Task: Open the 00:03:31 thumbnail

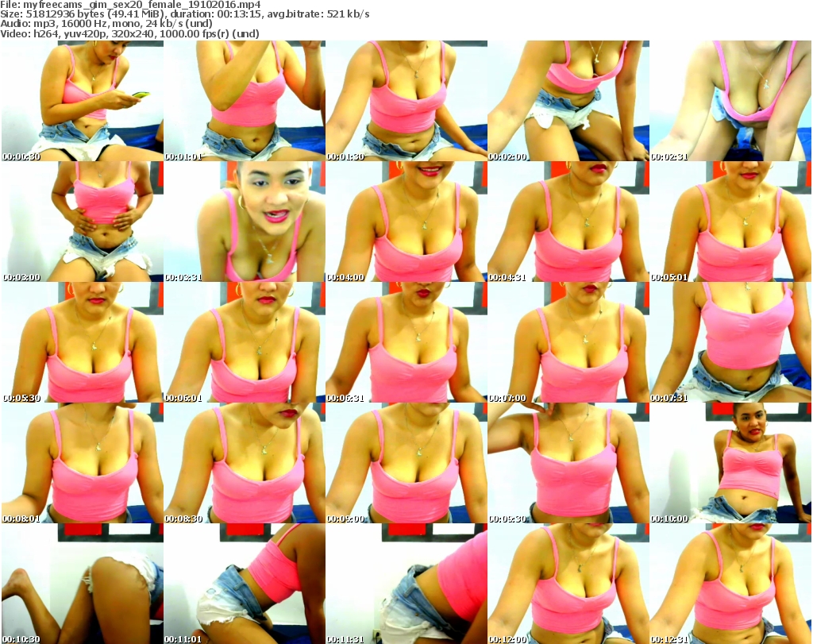Action: [x=244, y=222]
